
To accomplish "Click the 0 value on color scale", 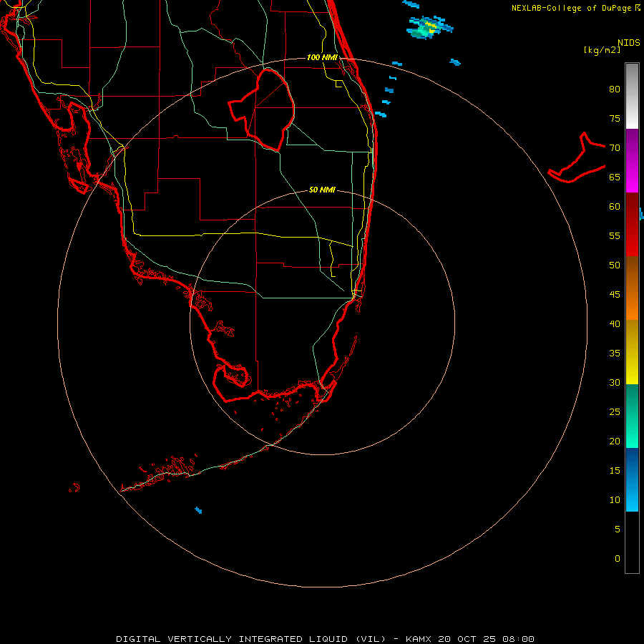I will pyautogui.click(x=618, y=559).
